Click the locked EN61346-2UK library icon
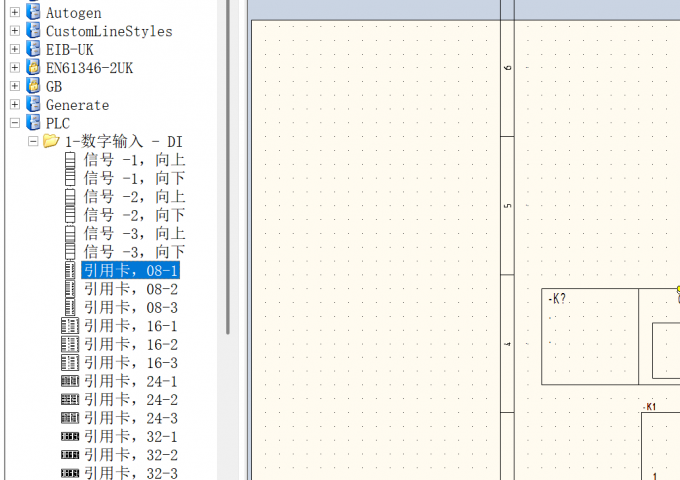Viewport: 680px width, 480px height. tap(33, 68)
